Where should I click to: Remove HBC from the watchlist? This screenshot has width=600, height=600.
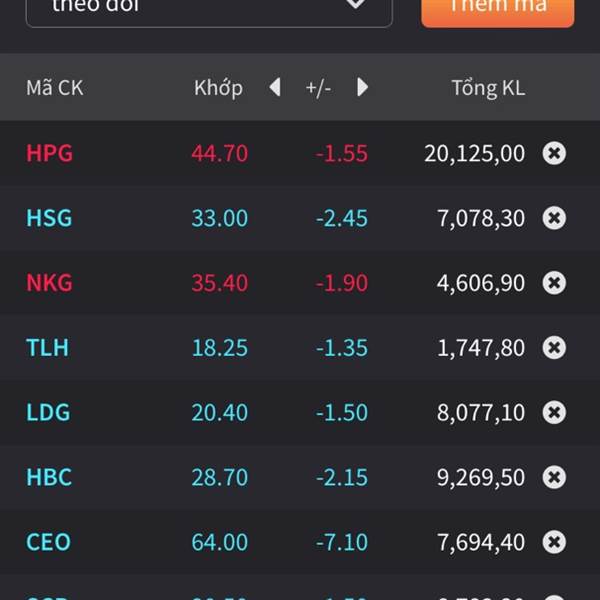click(554, 477)
